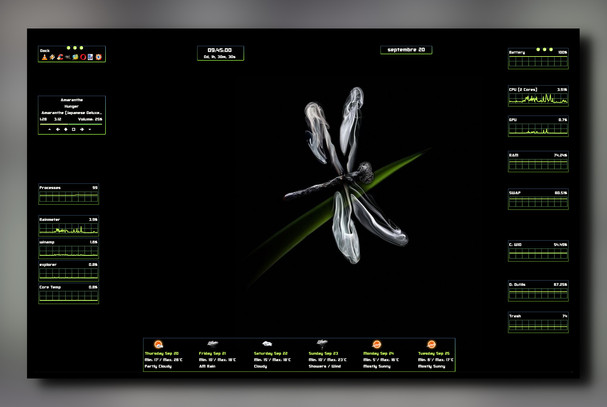
Task: Click the lightning bolt Winamp icon in Dock
Action: [x=52, y=57]
